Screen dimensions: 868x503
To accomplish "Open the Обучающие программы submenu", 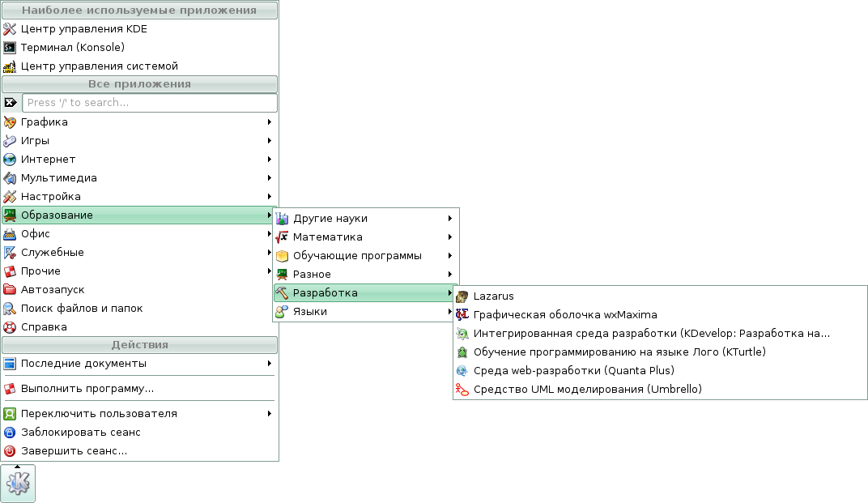I will click(357, 256).
